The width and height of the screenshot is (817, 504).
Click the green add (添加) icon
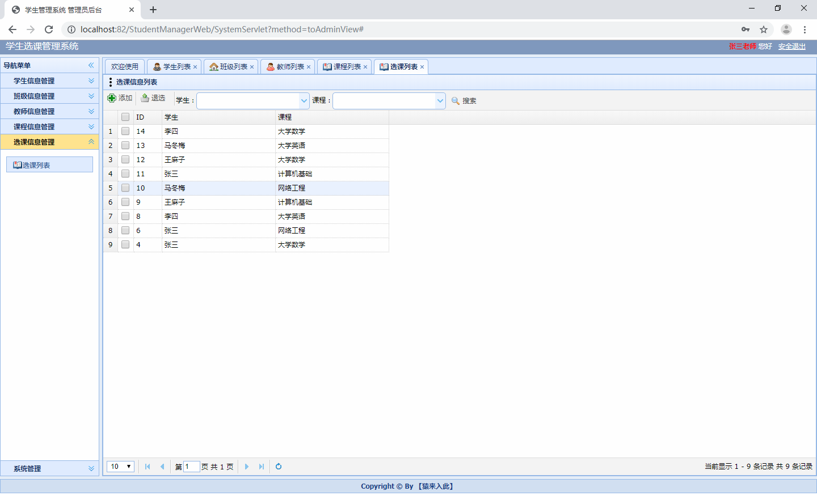pos(112,98)
